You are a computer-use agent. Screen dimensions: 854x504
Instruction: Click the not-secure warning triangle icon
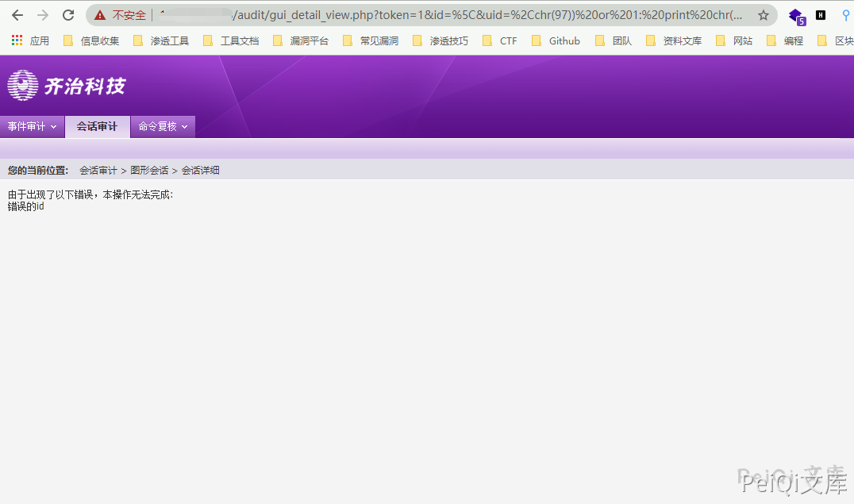pos(100,15)
